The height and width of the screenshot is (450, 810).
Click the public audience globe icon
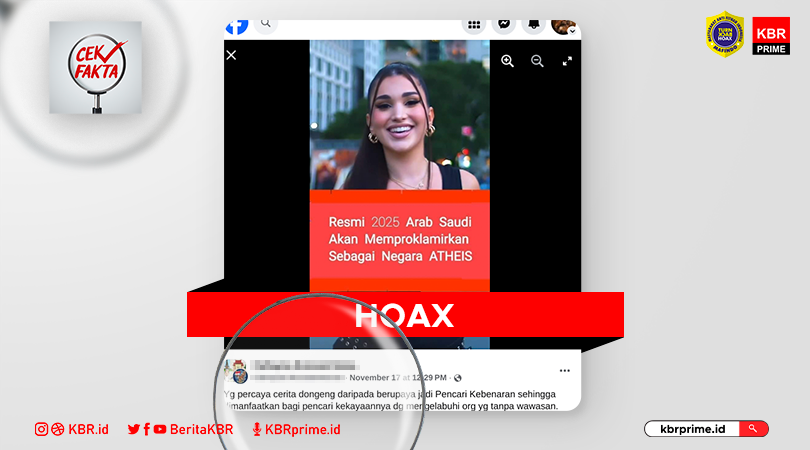458,378
